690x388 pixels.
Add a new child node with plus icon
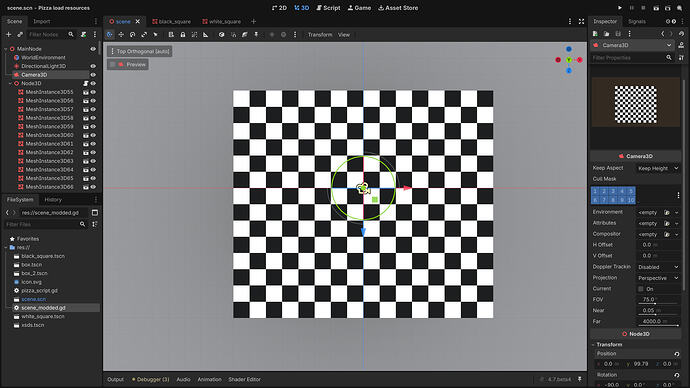pyautogui.click(x=8, y=34)
